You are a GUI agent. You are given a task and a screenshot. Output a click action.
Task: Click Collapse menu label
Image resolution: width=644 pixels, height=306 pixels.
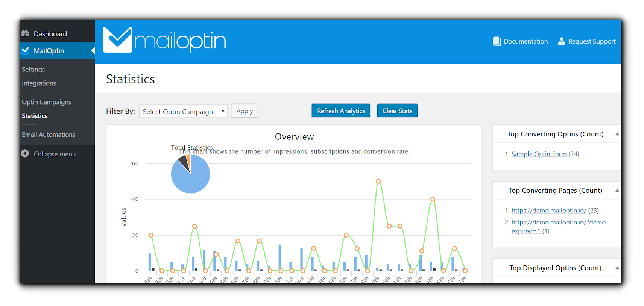pyautogui.click(x=55, y=154)
